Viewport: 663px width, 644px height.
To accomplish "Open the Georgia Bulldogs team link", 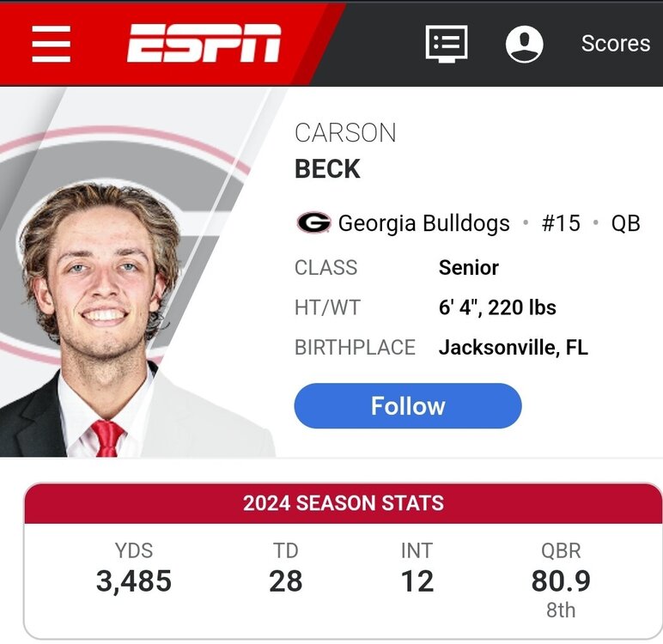I will tap(423, 223).
